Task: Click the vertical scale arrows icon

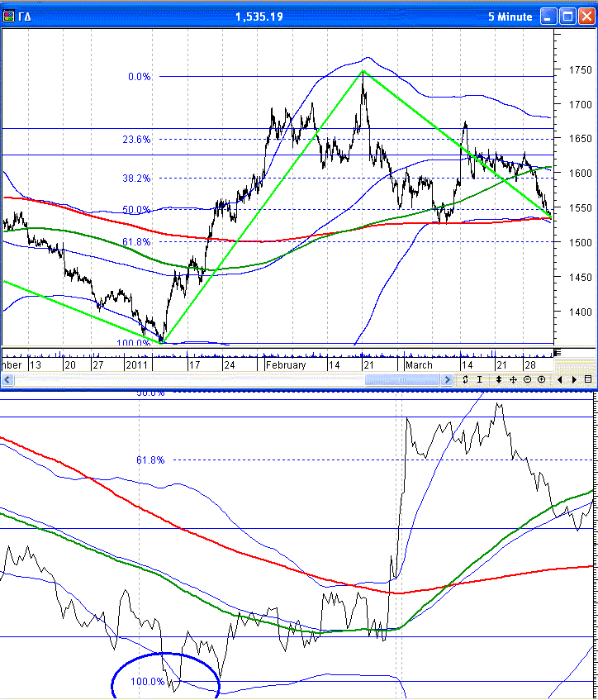Action: [497, 379]
